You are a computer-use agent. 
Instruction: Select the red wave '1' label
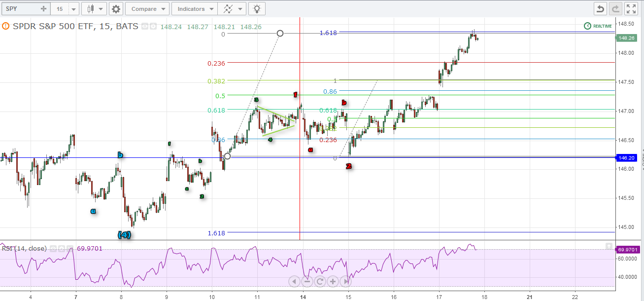pyautogui.click(x=296, y=95)
